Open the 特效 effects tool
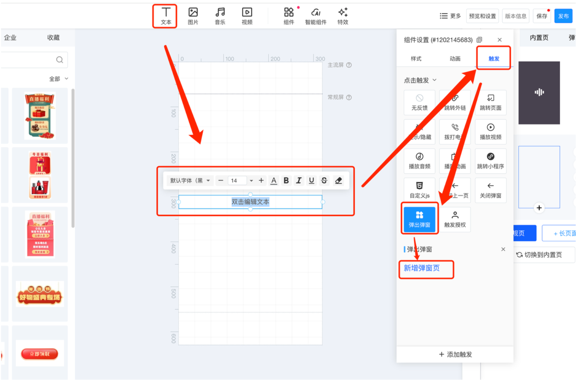Image resolution: width=588 pixels, height=380 pixels. click(x=342, y=16)
